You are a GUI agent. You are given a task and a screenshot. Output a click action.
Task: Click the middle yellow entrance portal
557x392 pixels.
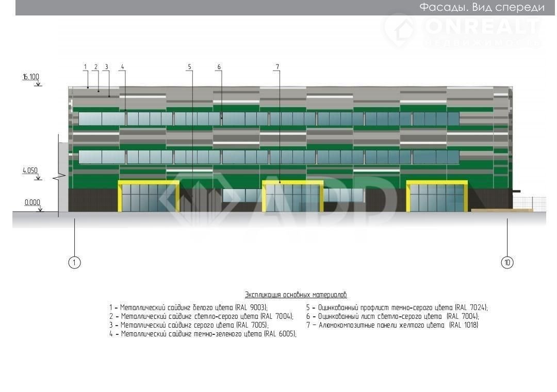pyautogui.click(x=292, y=196)
